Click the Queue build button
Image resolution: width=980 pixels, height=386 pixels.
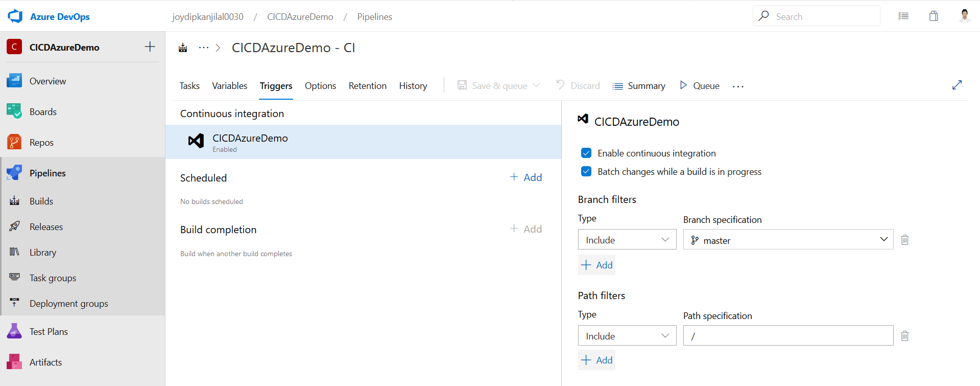(x=700, y=85)
